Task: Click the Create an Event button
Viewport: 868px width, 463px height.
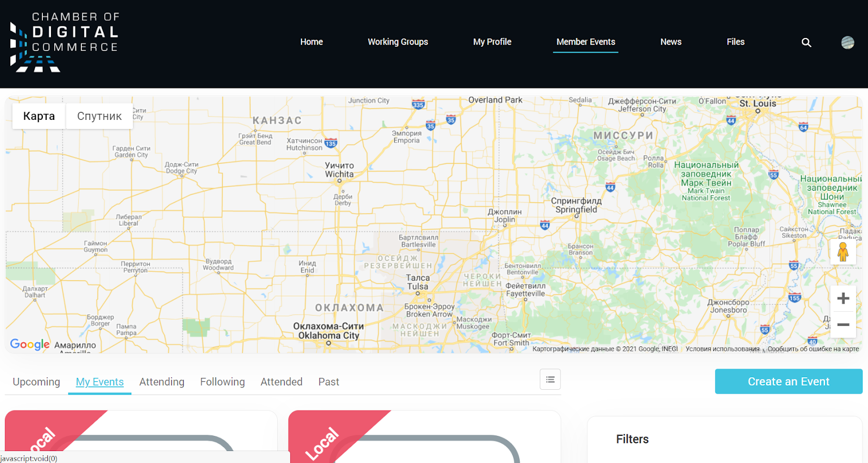Action: click(x=788, y=381)
